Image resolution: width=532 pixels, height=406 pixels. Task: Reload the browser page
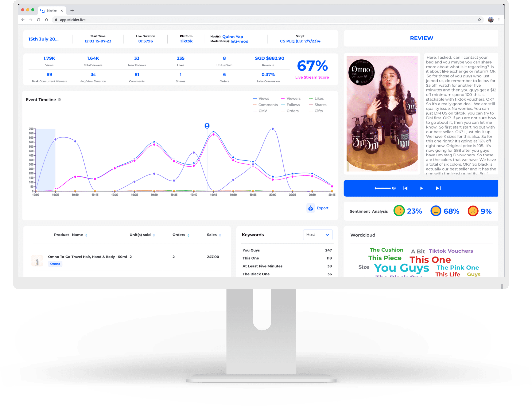[39, 20]
